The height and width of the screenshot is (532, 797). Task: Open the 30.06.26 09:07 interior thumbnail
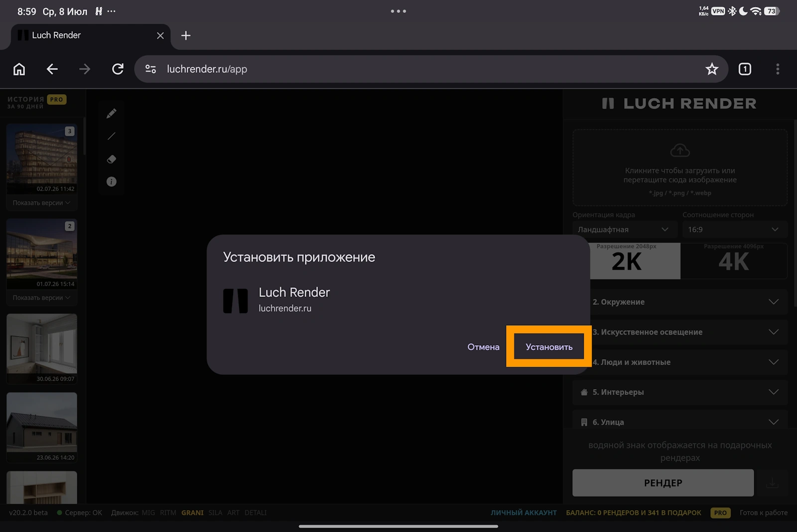pyautogui.click(x=42, y=349)
